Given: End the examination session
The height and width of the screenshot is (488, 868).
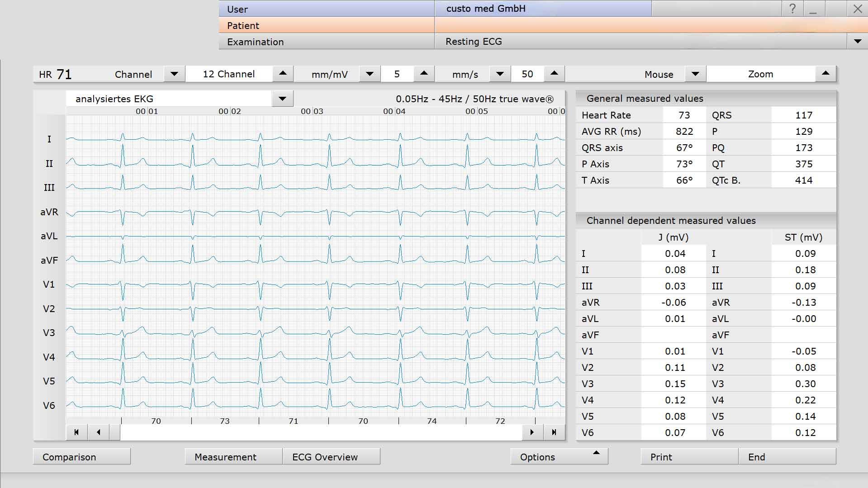Looking at the screenshot, I should [x=787, y=457].
